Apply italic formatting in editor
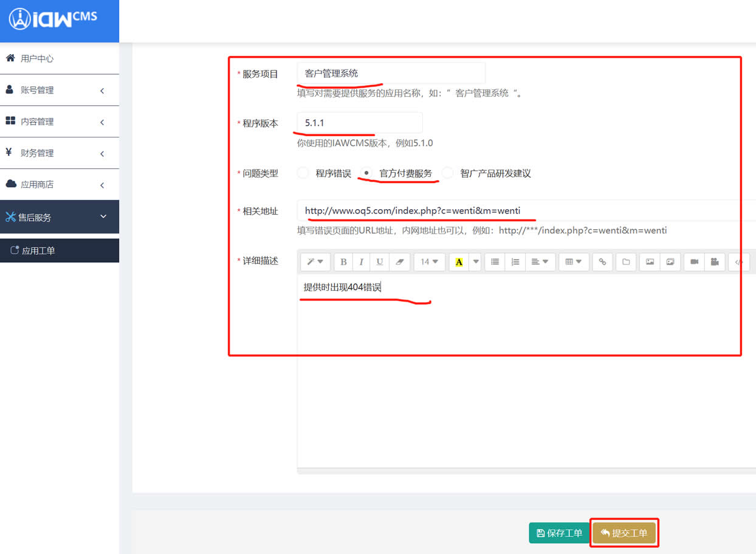The image size is (756, 554). (x=362, y=262)
